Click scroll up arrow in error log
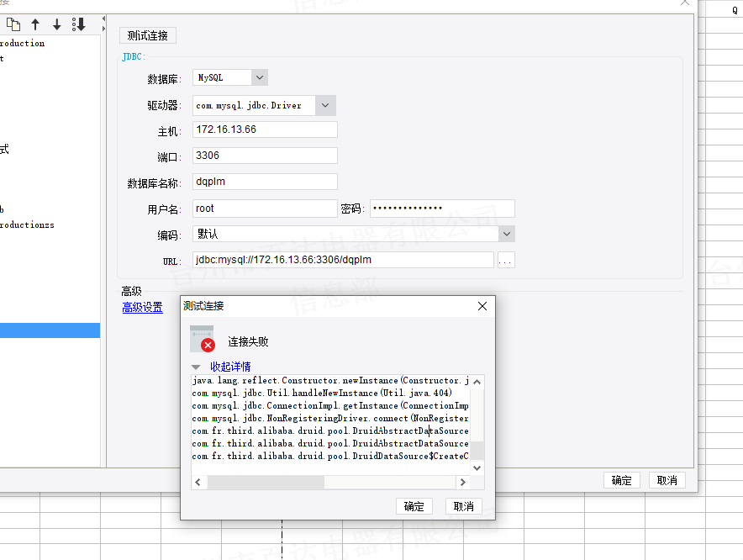 477,382
